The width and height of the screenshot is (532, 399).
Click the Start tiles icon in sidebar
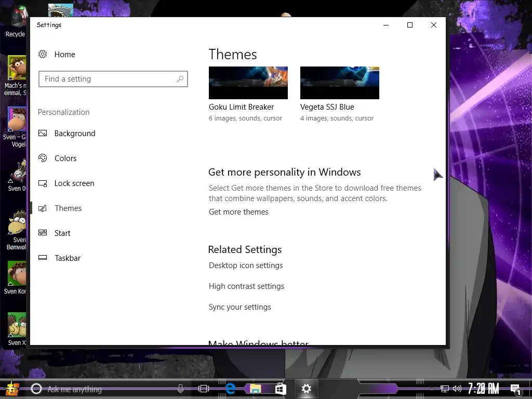43,233
